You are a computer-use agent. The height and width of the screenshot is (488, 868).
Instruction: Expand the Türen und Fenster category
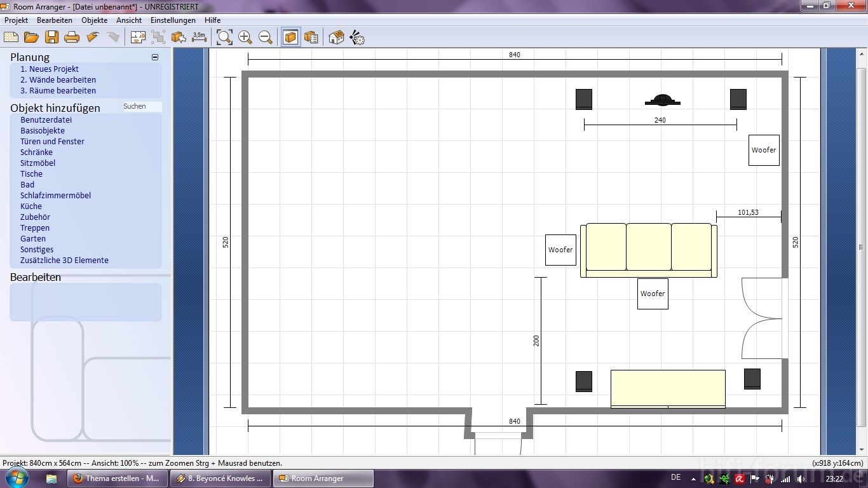pyautogui.click(x=52, y=142)
